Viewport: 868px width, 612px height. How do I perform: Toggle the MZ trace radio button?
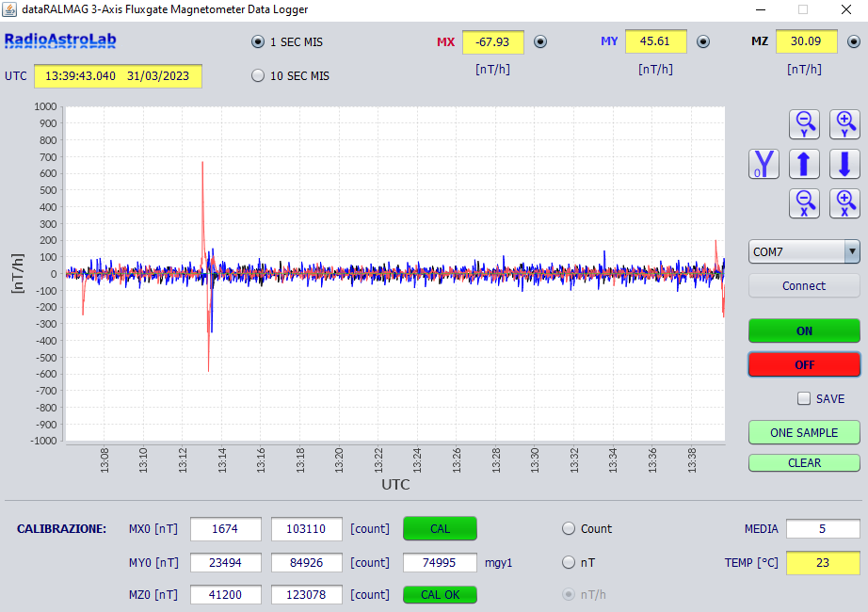coord(854,41)
